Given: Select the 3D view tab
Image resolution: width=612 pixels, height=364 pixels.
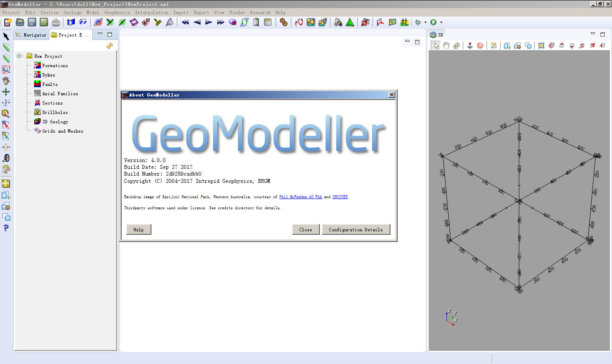Looking at the screenshot, I should pyautogui.click(x=437, y=35).
